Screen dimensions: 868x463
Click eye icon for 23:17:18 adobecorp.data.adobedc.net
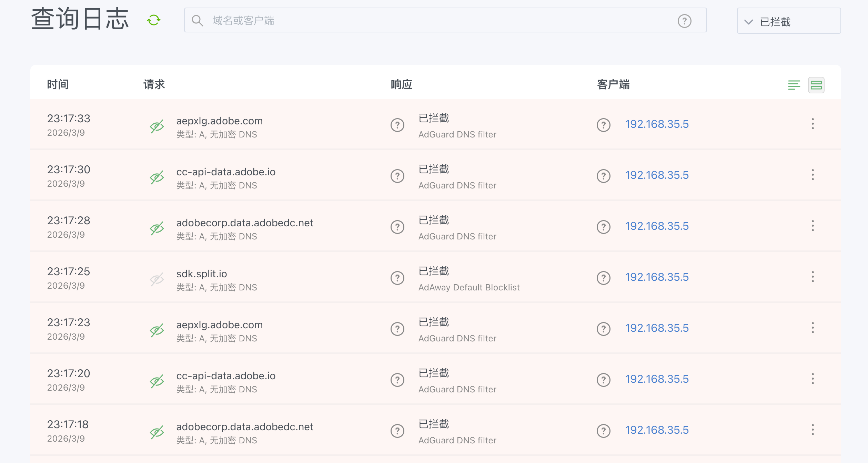pyautogui.click(x=157, y=432)
